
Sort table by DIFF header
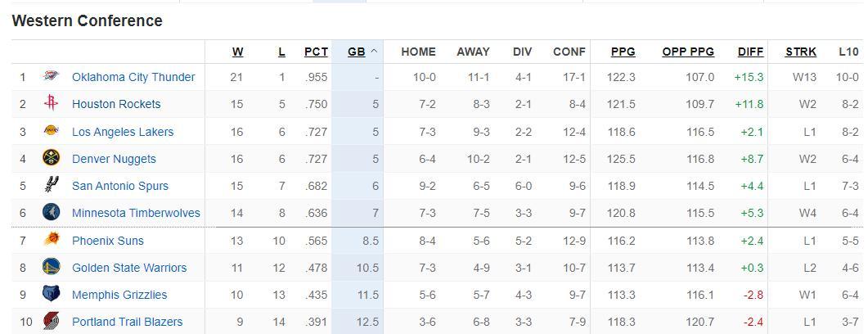coord(750,52)
